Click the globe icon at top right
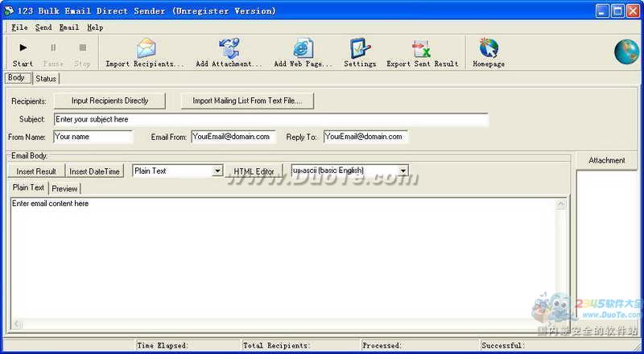 pyautogui.click(x=626, y=51)
